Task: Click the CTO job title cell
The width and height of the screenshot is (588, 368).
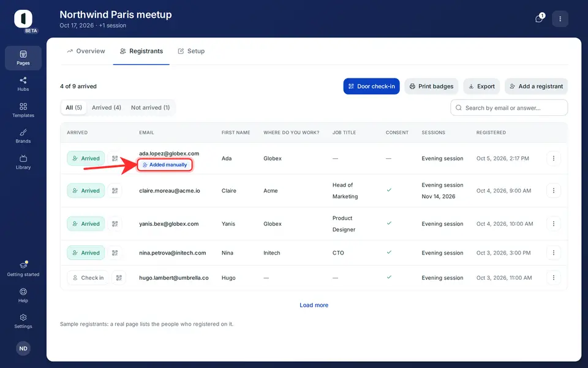Action: tap(338, 253)
